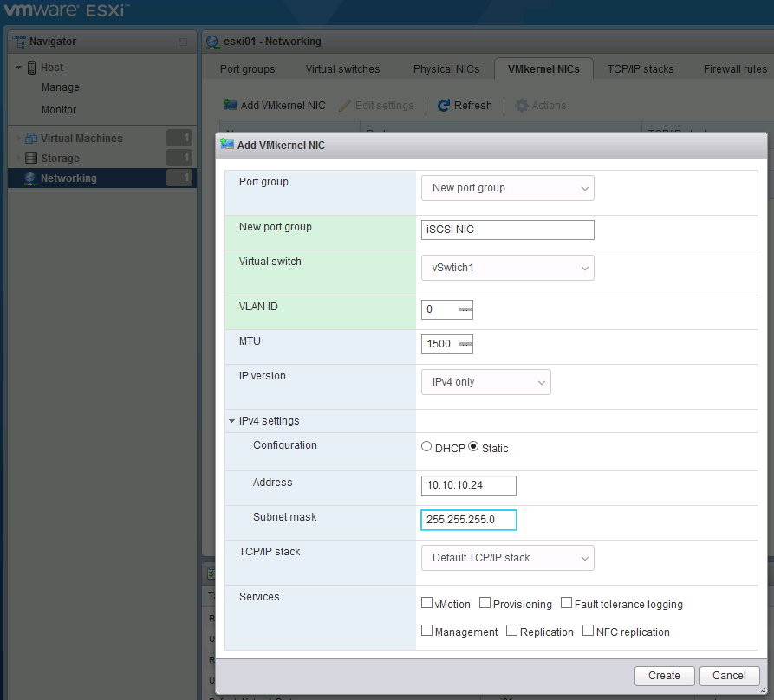Switch to the Port groups tab
The image size is (774, 700).
(x=247, y=69)
